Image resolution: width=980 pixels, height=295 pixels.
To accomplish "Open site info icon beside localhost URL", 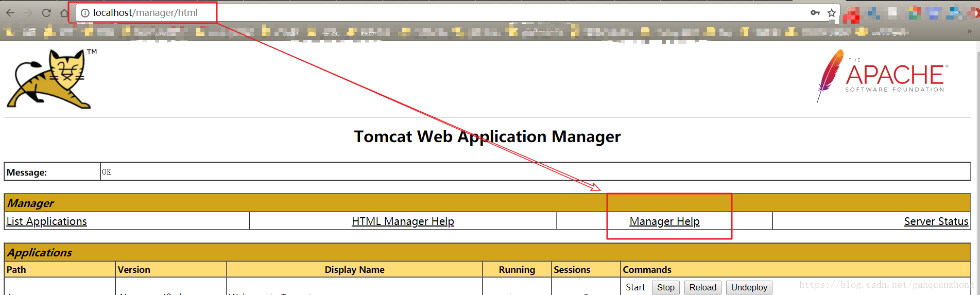I will pyautogui.click(x=85, y=13).
